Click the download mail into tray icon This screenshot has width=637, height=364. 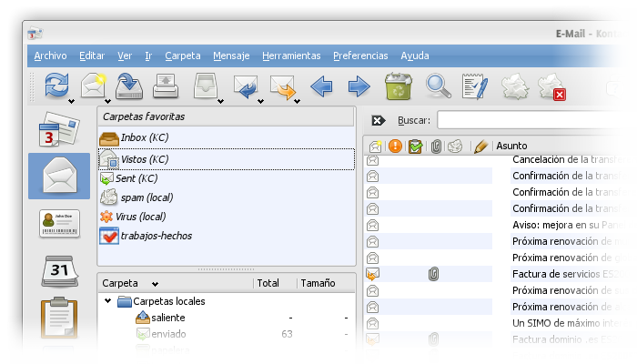pos(129,86)
